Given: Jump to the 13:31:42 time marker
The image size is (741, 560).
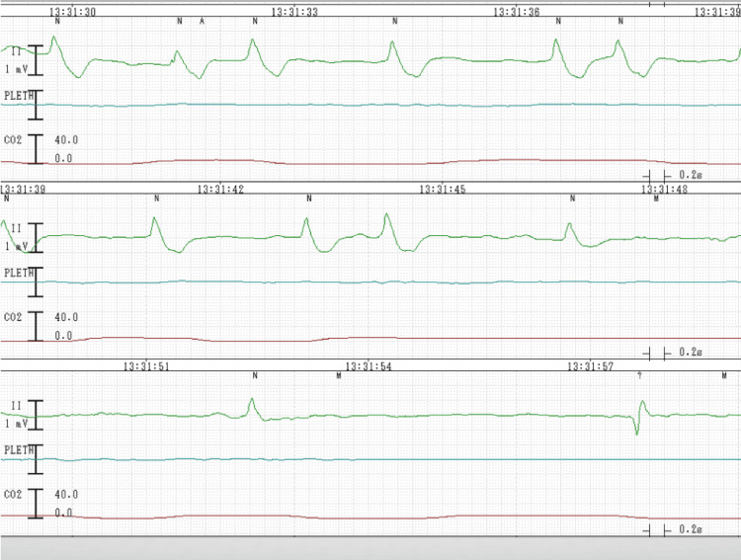Looking at the screenshot, I should (x=220, y=189).
